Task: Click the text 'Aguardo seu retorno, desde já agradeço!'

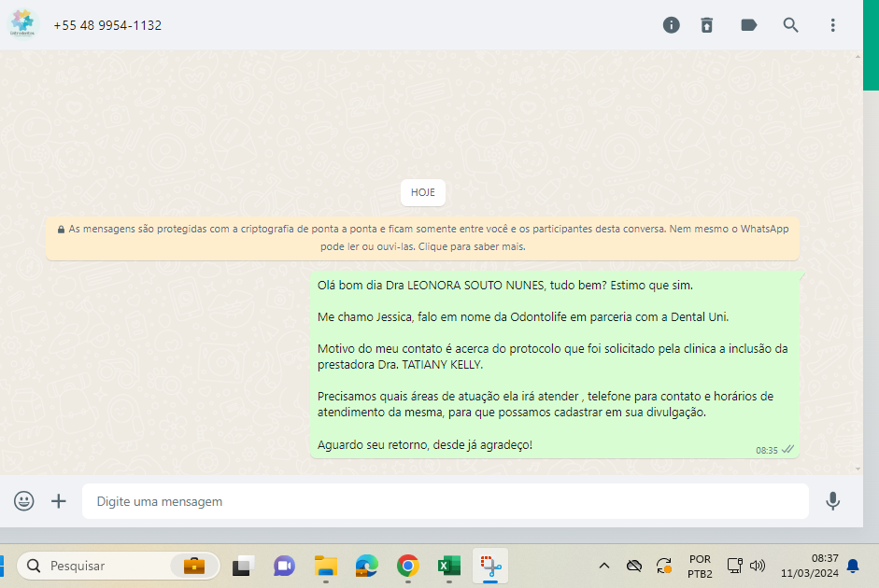Action: (x=425, y=445)
